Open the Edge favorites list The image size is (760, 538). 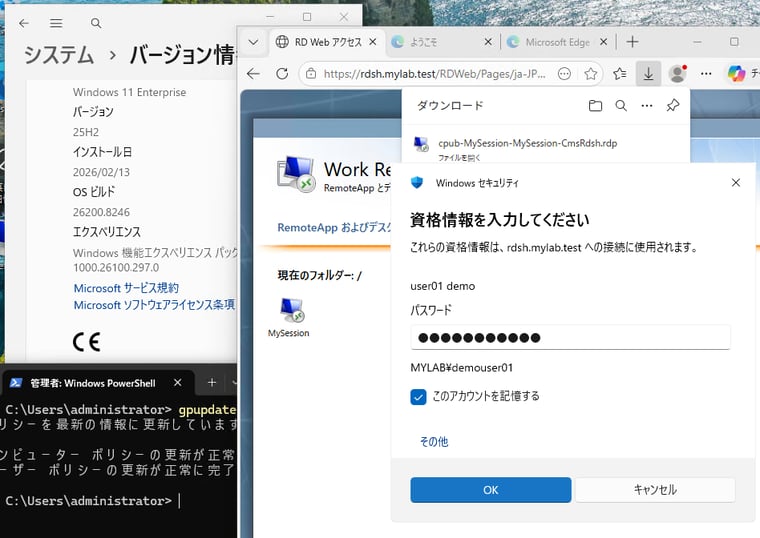pyautogui.click(x=619, y=74)
